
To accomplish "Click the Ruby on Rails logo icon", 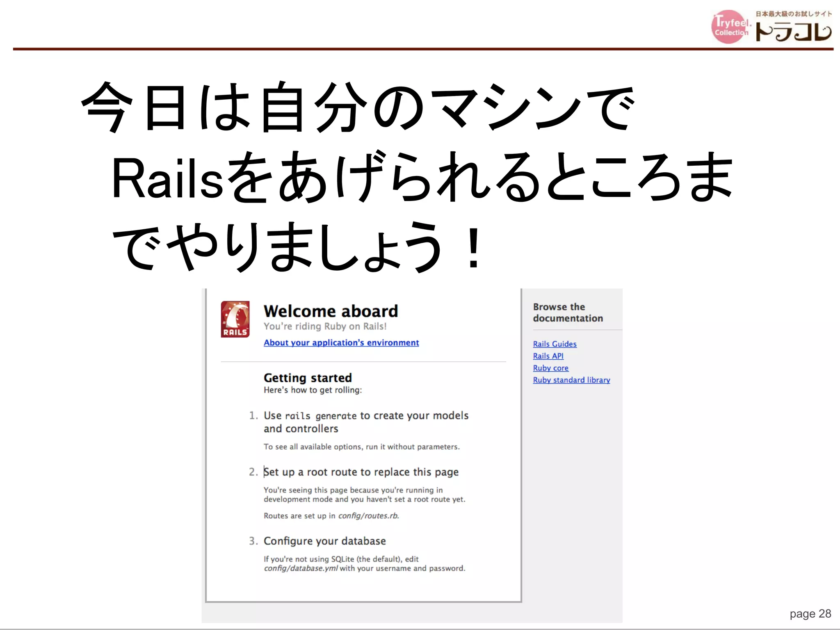I will coord(235,319).
